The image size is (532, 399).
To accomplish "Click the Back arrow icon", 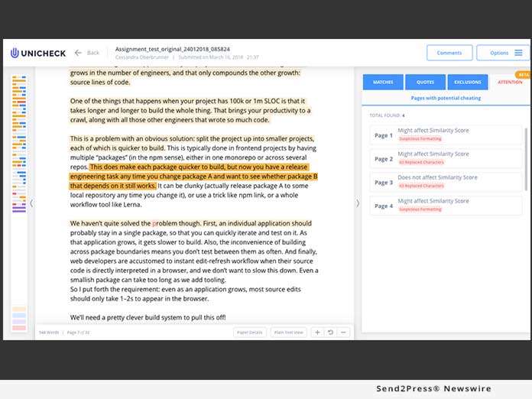I will pos(78,53).
